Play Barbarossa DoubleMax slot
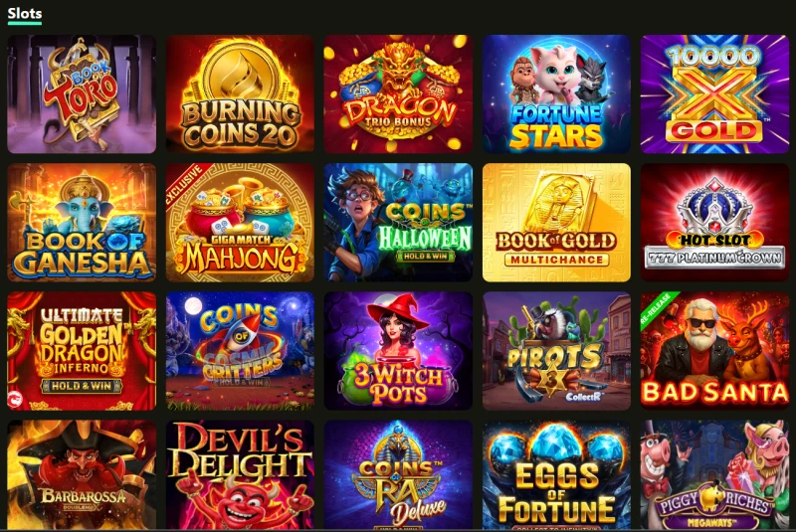Screen dimensions: 796x532 coord(82,474)
